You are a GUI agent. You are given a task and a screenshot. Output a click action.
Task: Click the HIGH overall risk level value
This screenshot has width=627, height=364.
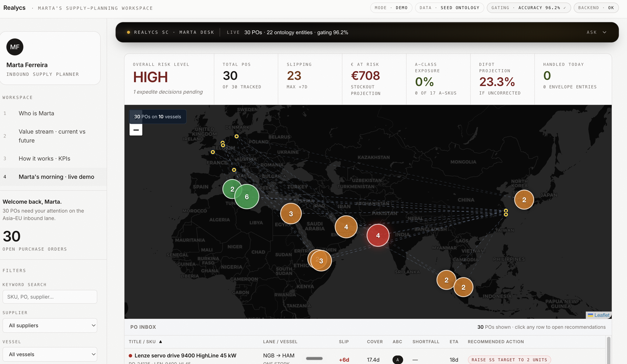point(150,77)
